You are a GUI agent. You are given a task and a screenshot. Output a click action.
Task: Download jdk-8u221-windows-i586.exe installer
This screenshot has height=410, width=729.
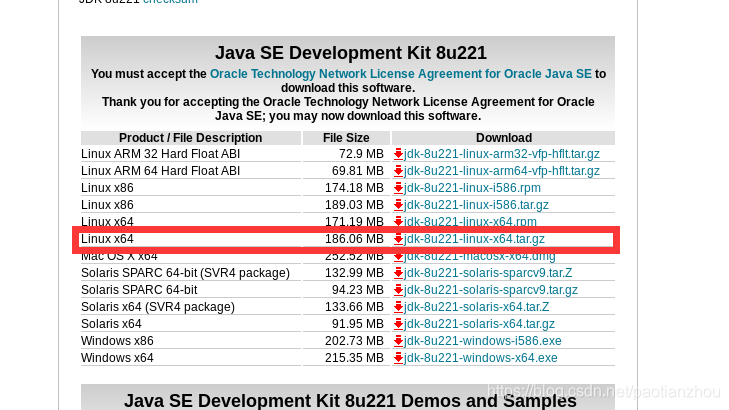[483, 341]
